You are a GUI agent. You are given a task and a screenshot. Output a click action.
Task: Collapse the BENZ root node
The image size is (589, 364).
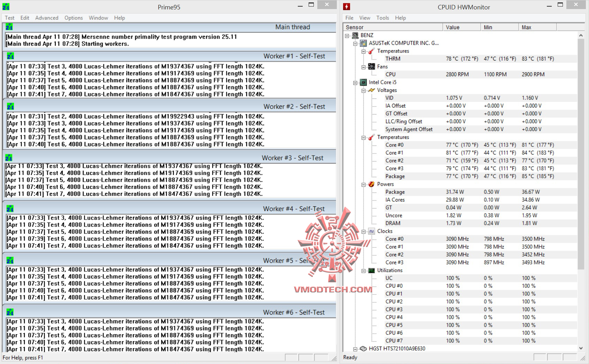point(347,35)
